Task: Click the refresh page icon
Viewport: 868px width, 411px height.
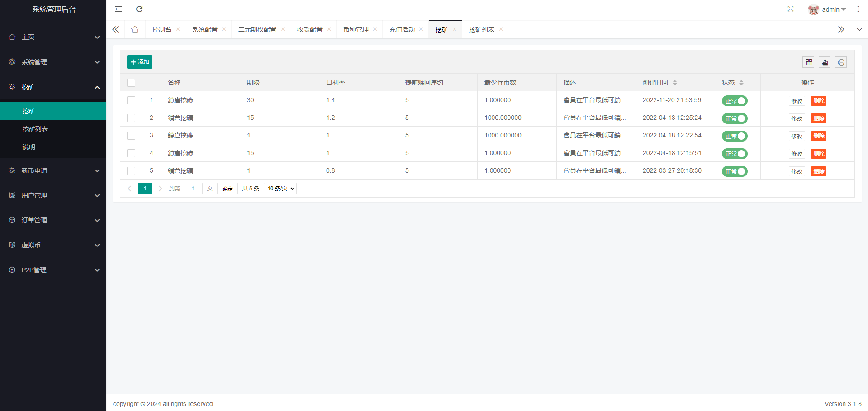Action: [x=139, y=9]
